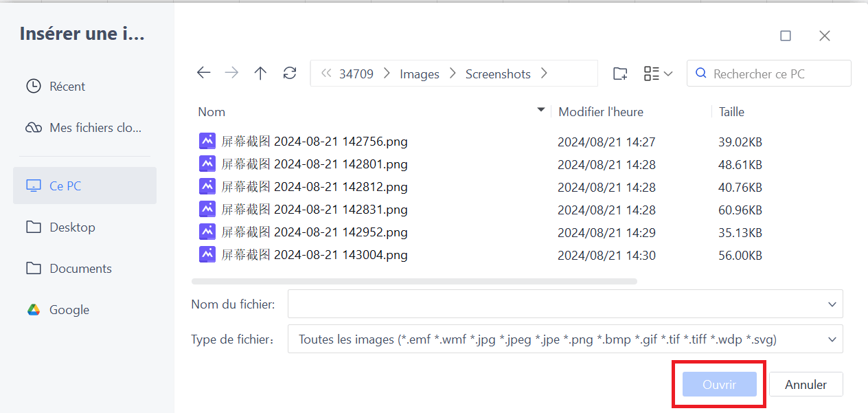Refresh the folder listing
The image size is (868, 413).
(x=290, y=74)
